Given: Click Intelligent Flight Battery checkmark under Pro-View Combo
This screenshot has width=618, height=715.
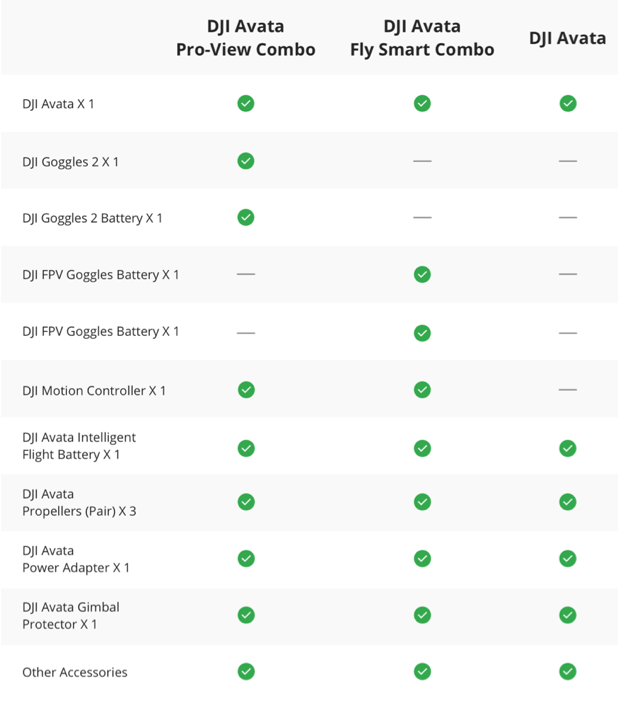Looking at the screenshot, I should (246, 448).
